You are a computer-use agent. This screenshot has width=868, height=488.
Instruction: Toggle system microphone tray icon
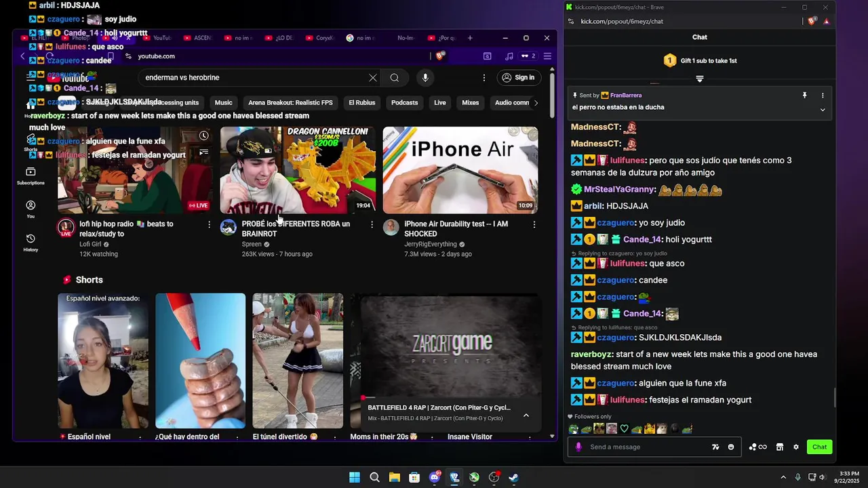[797, 477]
